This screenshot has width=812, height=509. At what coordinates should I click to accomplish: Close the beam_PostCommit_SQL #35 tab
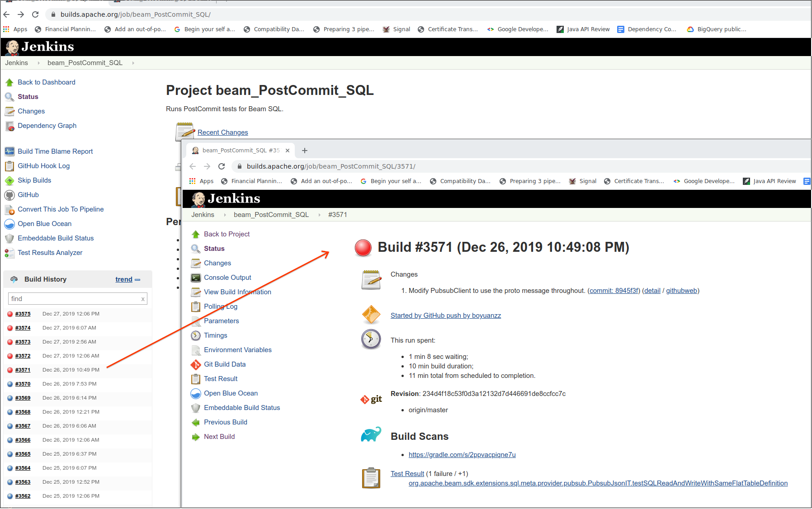(288, 151)
